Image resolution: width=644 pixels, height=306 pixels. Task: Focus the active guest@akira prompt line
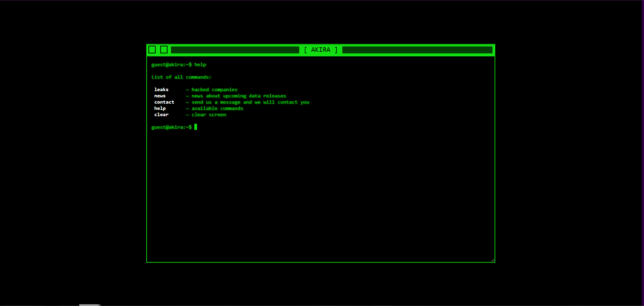click(171, 127)
